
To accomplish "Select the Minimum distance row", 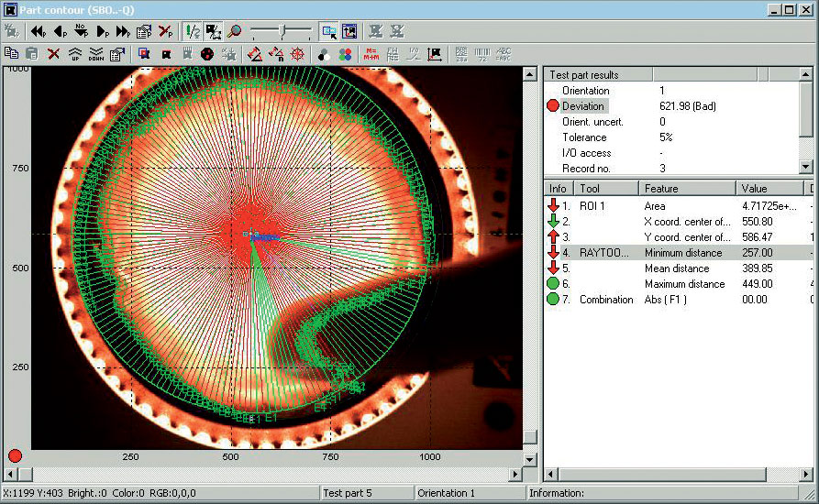I will pos(683,253).
